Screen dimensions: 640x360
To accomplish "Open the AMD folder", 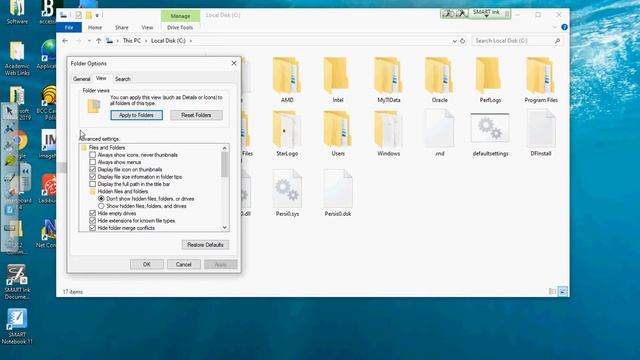I will click(287, 80).
